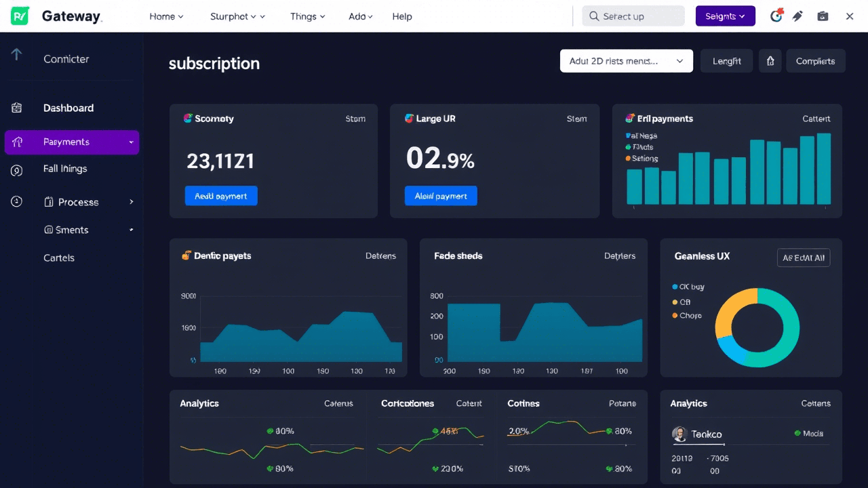Select the Cartels sidebar item

click(59, 258)
